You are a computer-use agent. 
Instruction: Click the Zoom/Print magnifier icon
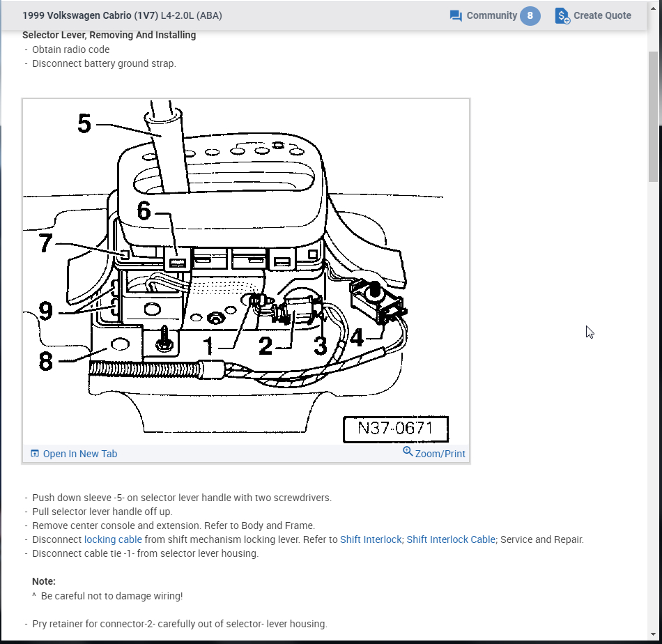pyautogui.click(x=408, y=452)
